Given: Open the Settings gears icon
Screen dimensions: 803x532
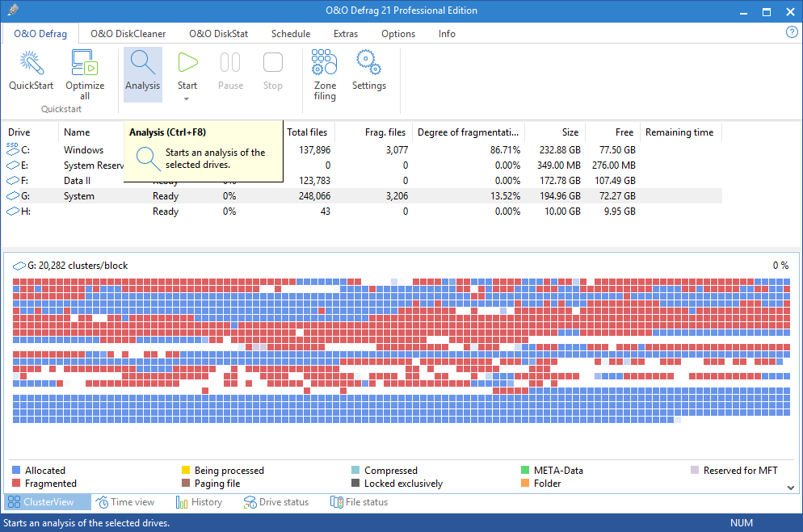Looking at the screenshot, I should coord(368,62).
